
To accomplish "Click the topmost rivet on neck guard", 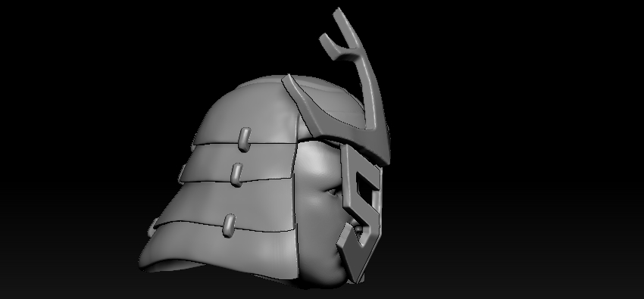I will pos(245,139).
